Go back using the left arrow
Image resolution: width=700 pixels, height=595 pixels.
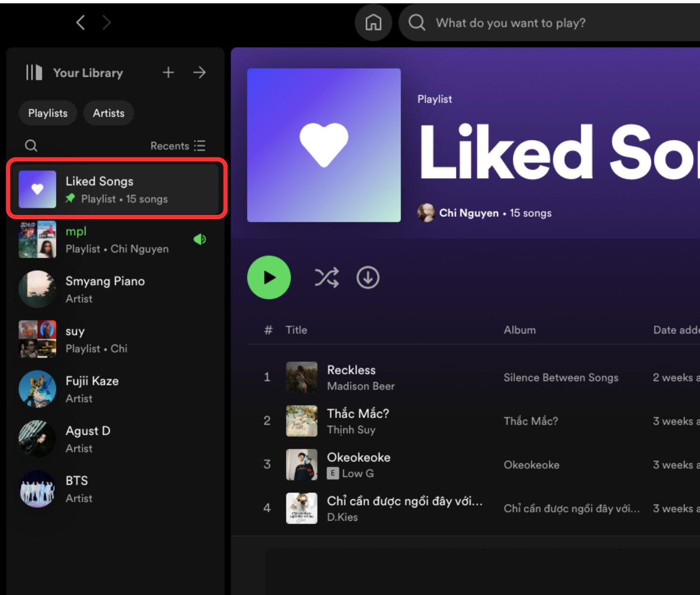(81, 22)
